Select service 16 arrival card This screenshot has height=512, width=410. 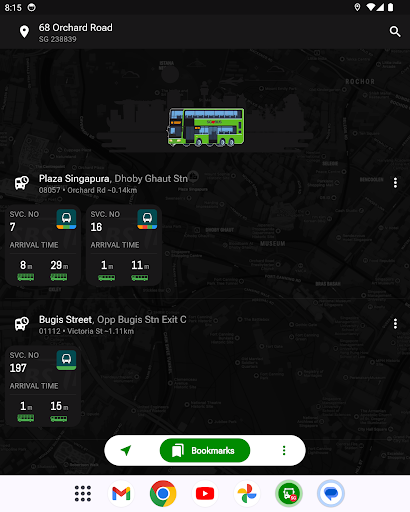124,245
